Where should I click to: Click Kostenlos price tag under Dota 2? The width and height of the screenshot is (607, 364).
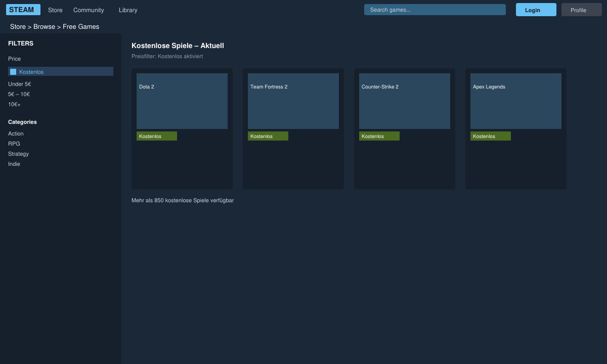[157, 136]
